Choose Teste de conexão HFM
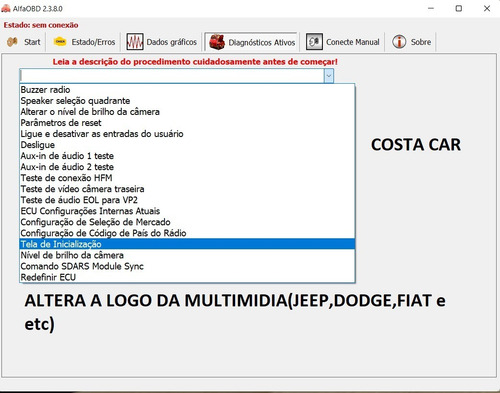 point(187,178)
